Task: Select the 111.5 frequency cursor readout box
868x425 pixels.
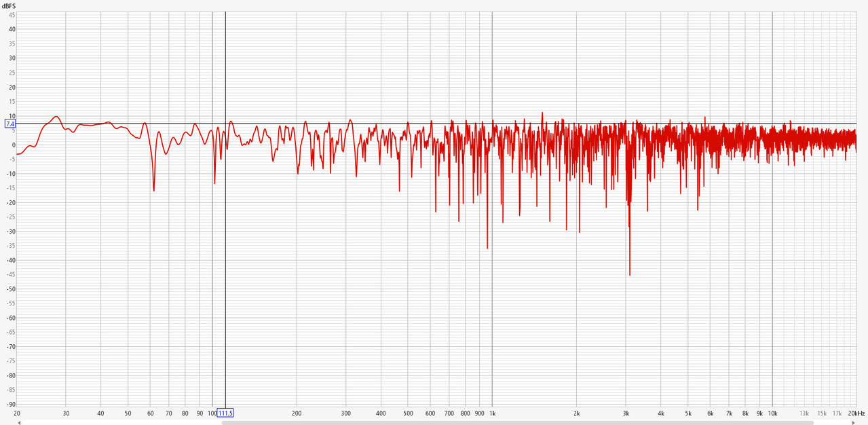Action: coord(225,413)
